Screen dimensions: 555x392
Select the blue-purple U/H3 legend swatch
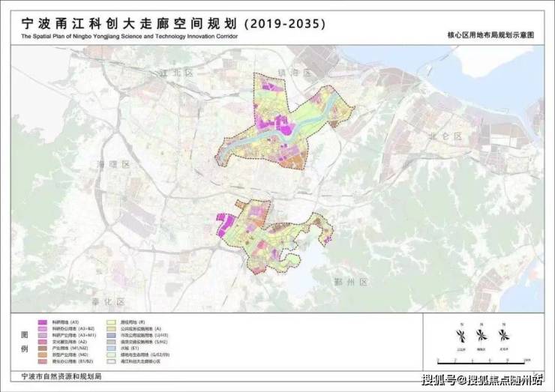tap(111, 335)
